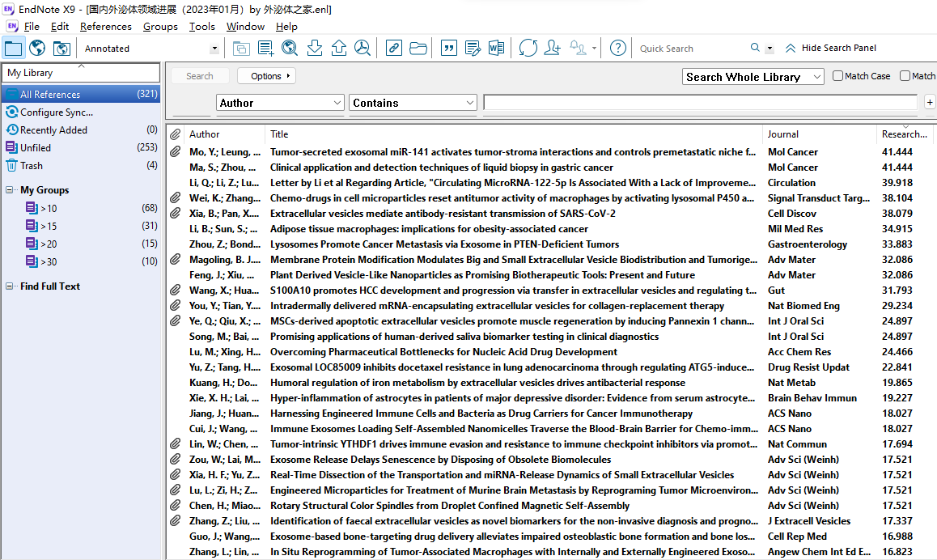Open the Help menu
The height and width of the screenshot is (560, 937).
(286, 26)
